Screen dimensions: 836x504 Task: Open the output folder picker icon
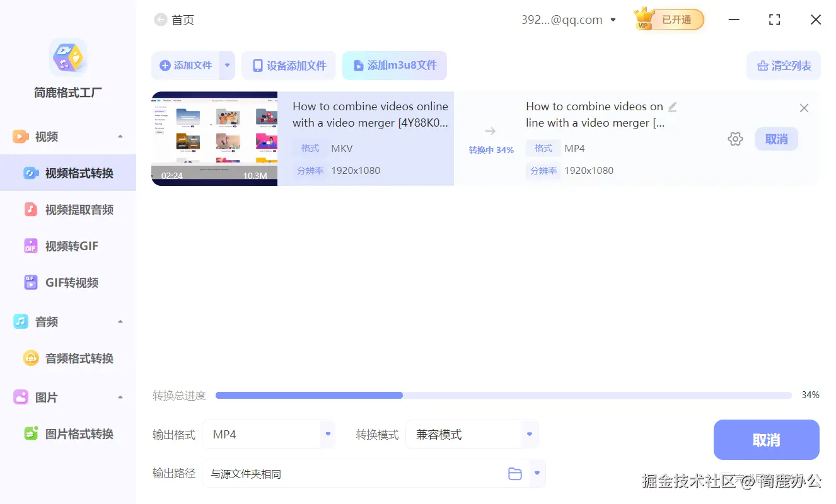click(515, 473)
